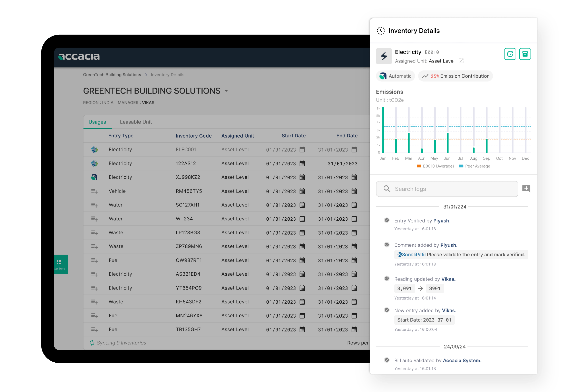This screenshot has width=588, height=392.
Task: Click the Start Date: 2023-07-01 log chip
Action: click(x=424, y=320)
